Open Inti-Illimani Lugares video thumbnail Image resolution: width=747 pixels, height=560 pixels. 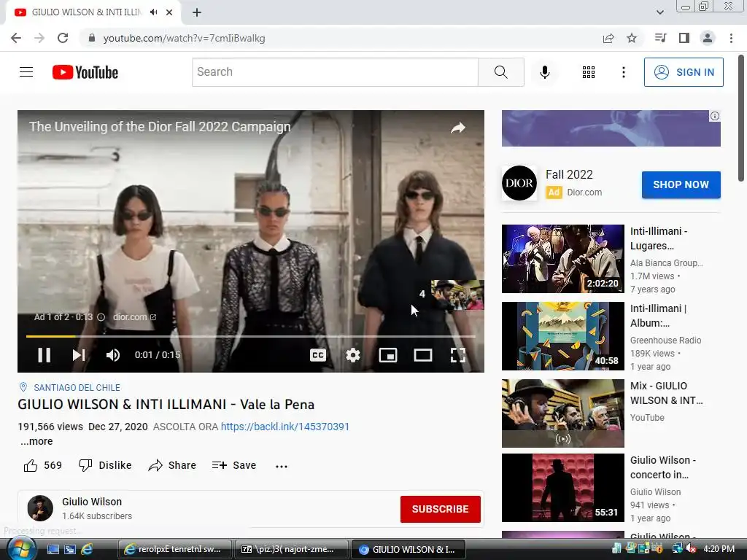pyautogui.click(x=562, y=259)
